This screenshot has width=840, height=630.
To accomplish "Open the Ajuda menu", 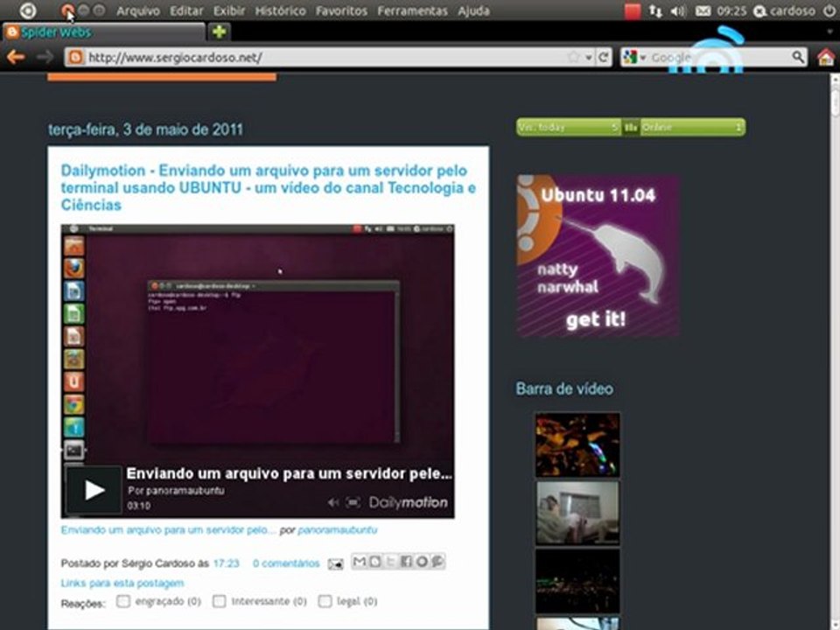I will pyautogui.click(x=473, y=10).
